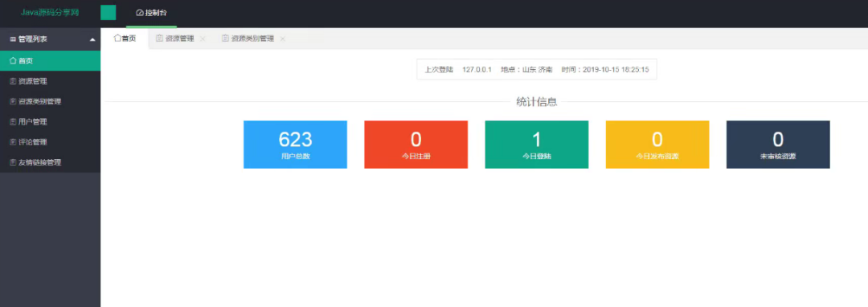Click the 管理列表 list icon

(x=14, y=40)
